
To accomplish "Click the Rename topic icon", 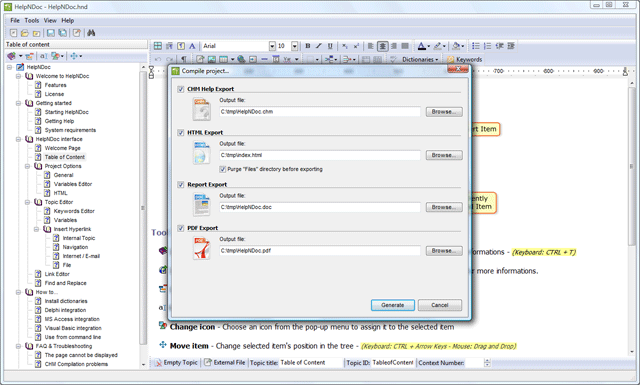I will [43, 56].
